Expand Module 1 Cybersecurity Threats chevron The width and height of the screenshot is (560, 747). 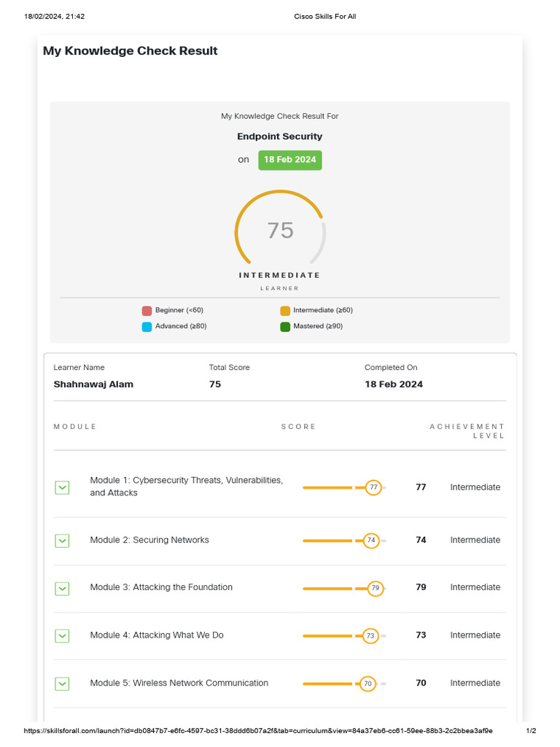tap(62, 487)
